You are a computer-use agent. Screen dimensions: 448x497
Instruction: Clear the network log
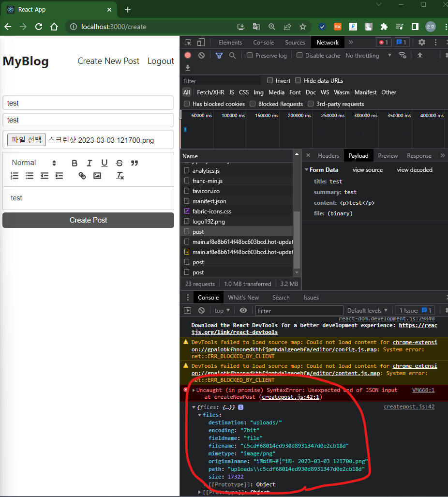click(202, 56)
